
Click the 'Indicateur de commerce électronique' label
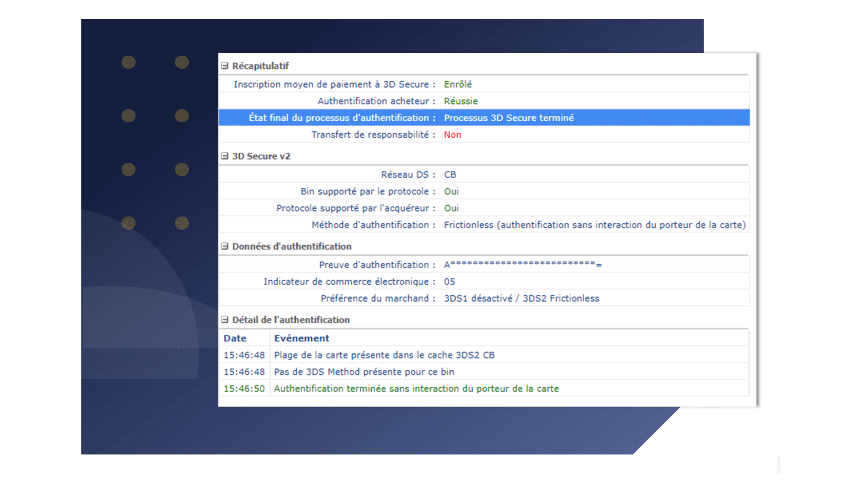point(350,281)
